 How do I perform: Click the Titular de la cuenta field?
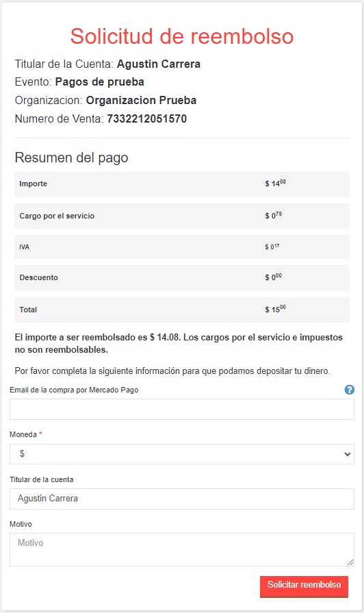click(x=182, y=499)
